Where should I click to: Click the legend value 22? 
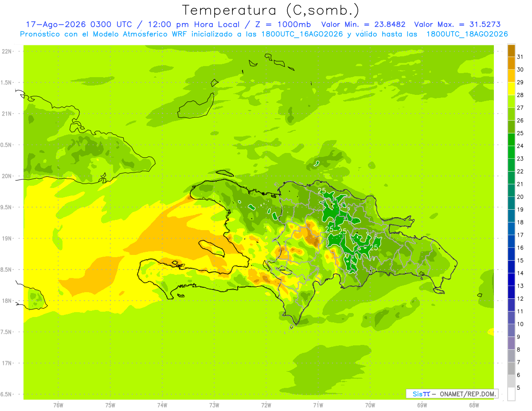coord(520,171)
